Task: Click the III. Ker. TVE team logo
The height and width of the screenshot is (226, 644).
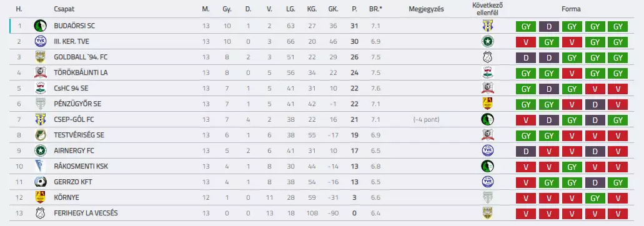Action: point(40,41)
